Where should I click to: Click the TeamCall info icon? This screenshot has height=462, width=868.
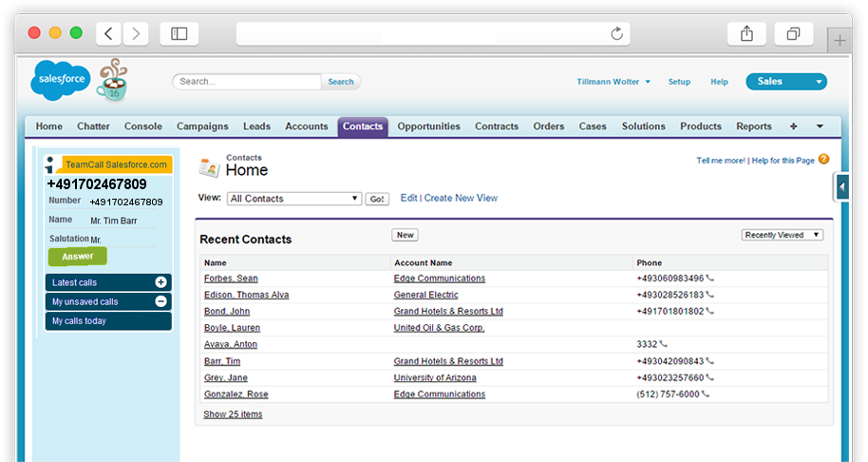tap(50, 164)
